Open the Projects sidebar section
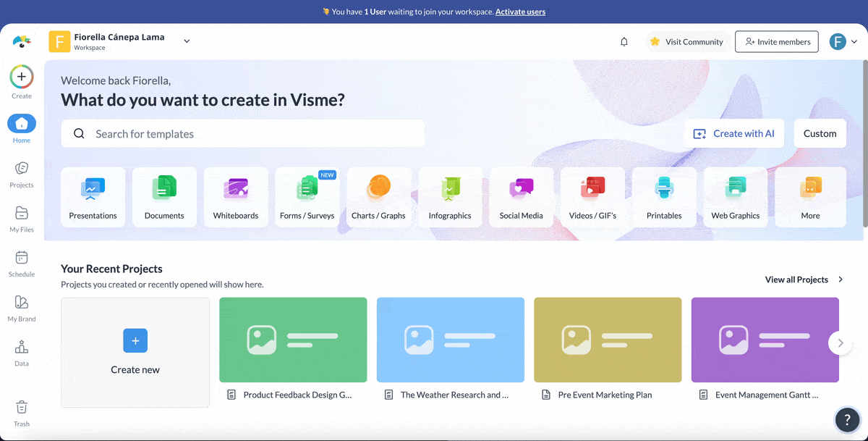868x441 pixels. pos(21,173)
